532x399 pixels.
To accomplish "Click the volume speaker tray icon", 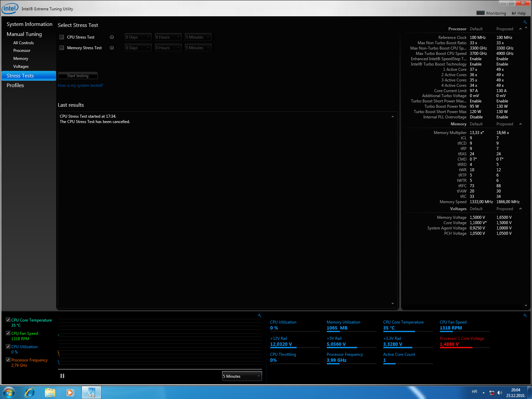I will (499, 393).
